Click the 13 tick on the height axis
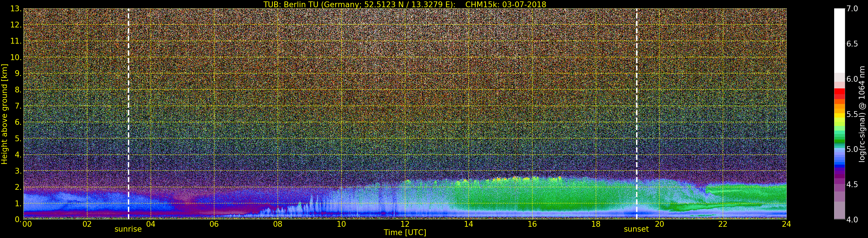 tap(16, 9)
